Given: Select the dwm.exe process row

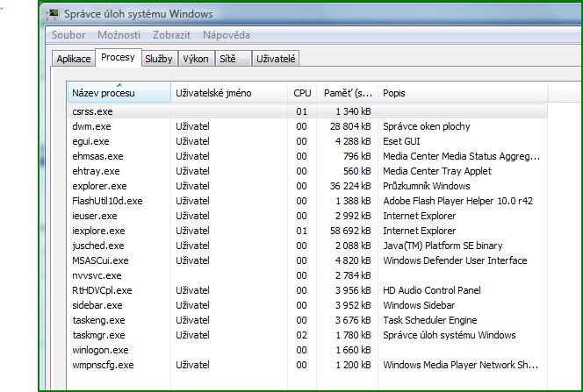Looking at the screenshot, I should pyautogui.click(x=91, y=126).
